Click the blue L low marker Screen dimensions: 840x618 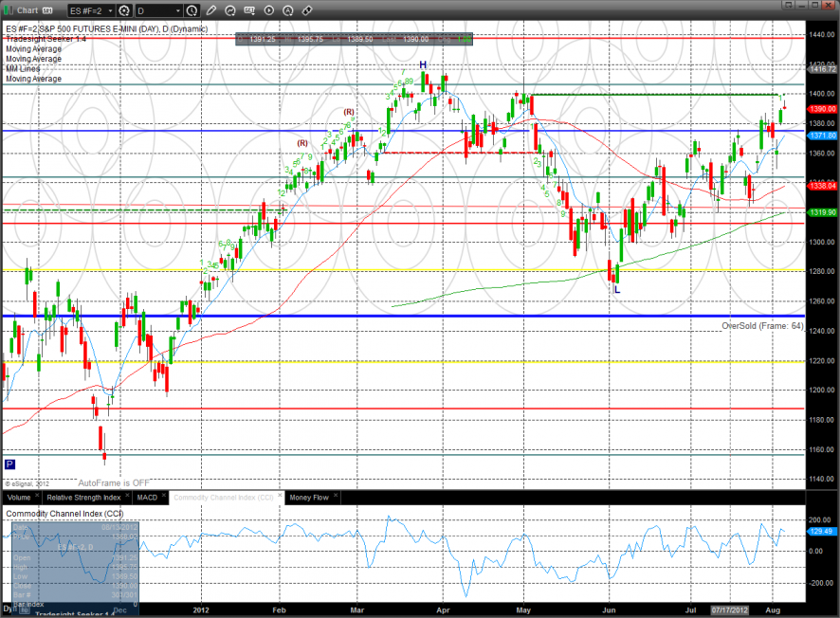617,290
